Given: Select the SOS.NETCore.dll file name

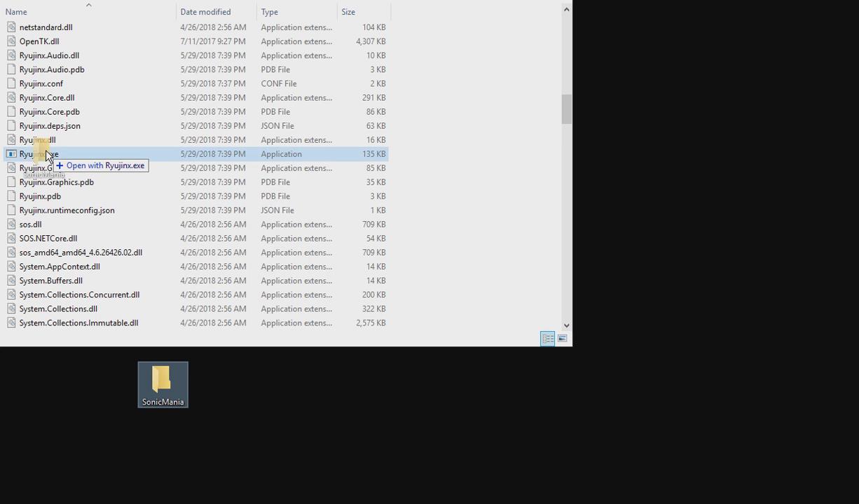Looking at the screenshot, I should click(48, 238).
